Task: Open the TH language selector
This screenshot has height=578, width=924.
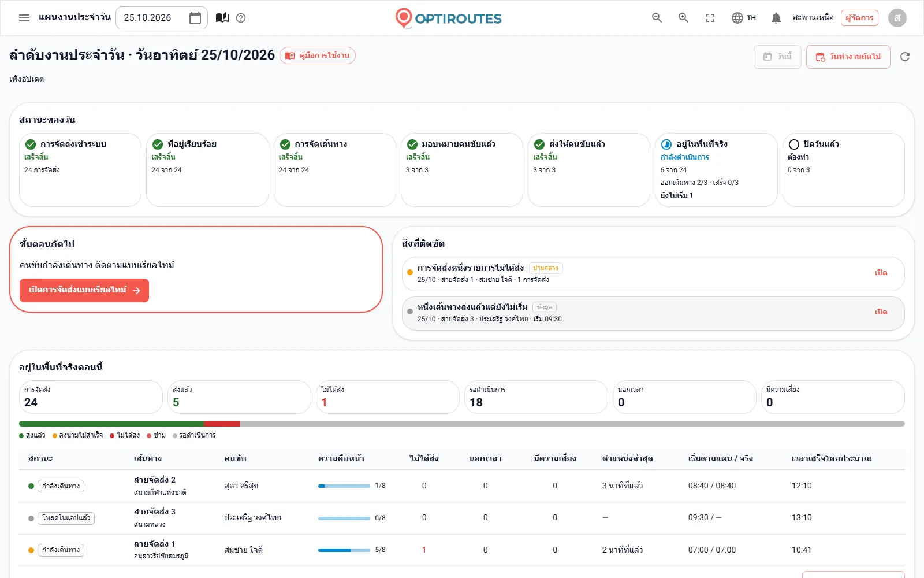Action: coord(744,18)
